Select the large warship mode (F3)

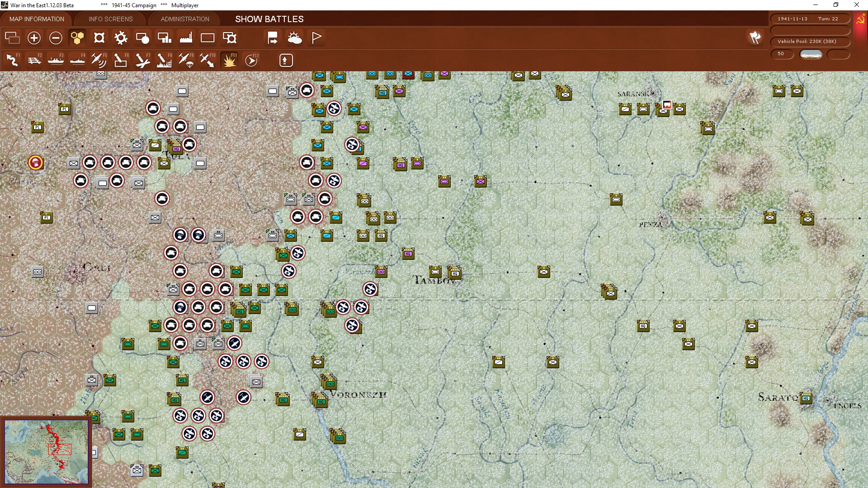pyautogui.click(x=56, y=60)
